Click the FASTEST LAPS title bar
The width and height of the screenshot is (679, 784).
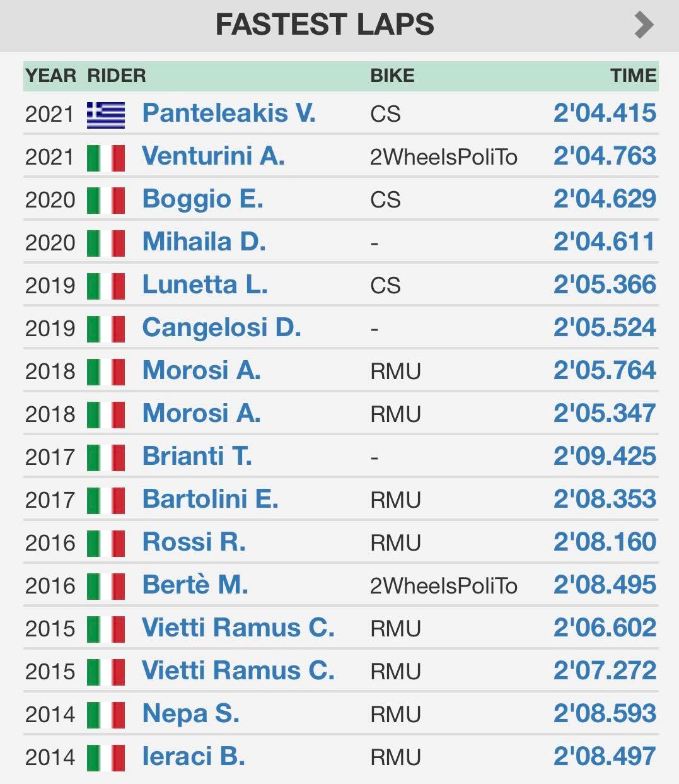(x=339, y=25)
